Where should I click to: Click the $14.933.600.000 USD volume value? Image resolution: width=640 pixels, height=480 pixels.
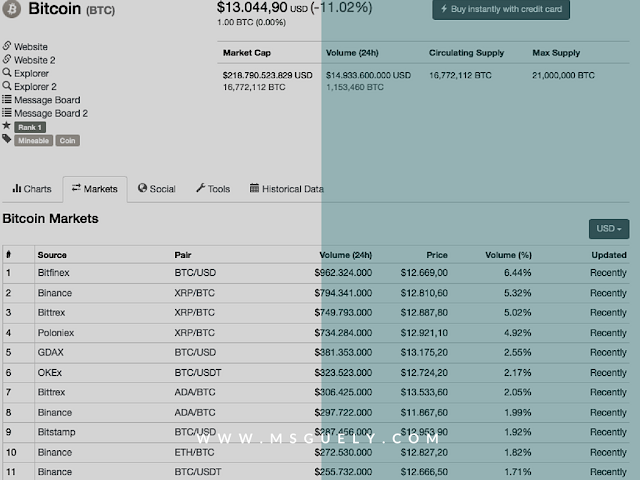point(368,76)
